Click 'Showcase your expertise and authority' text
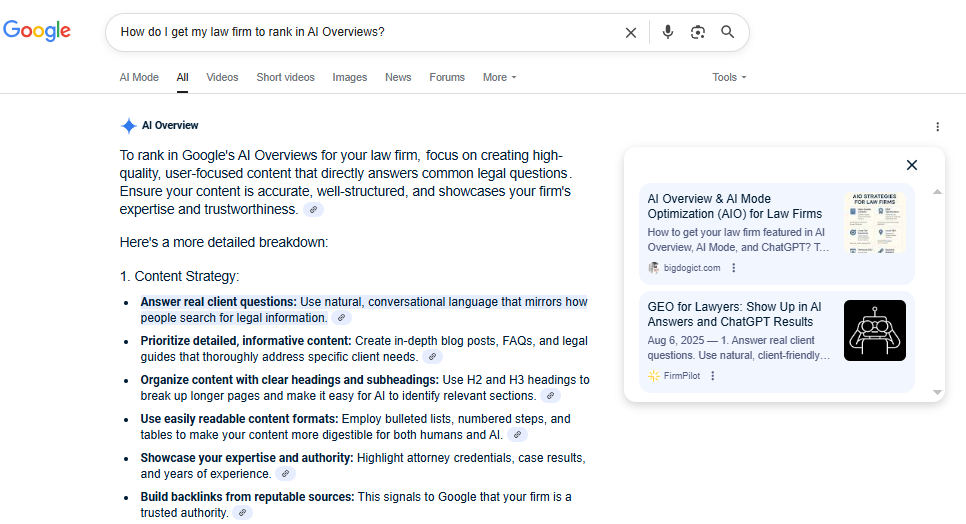The image size is (966, 524). (246, 457)
